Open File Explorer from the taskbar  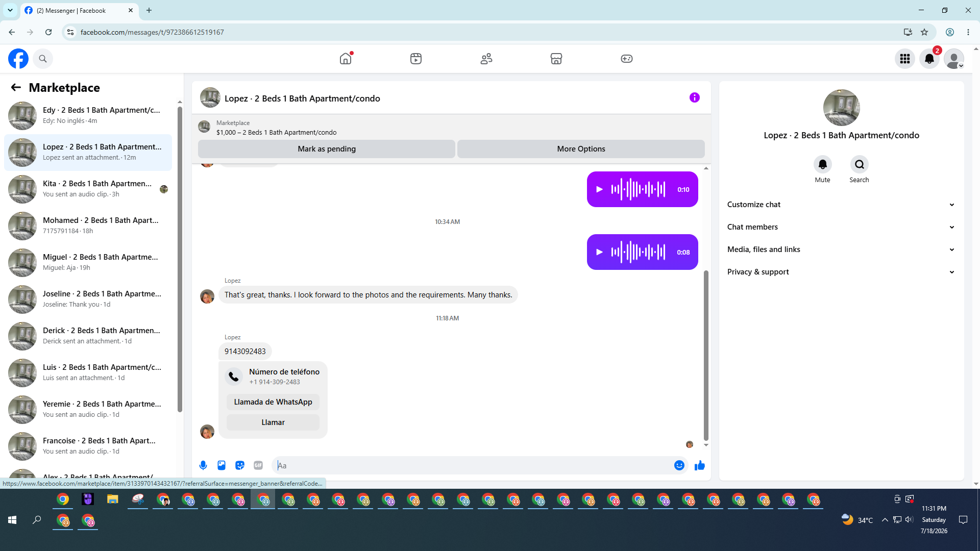point(112,499)
